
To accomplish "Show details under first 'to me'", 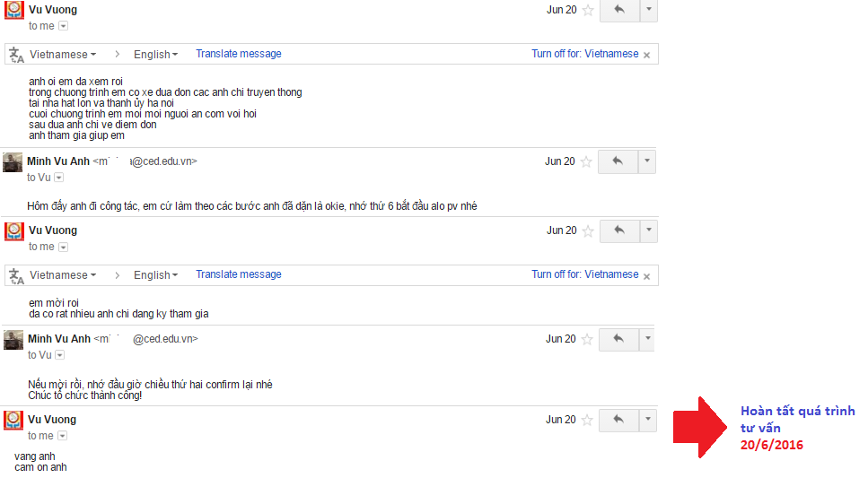I will pos(63,26).
